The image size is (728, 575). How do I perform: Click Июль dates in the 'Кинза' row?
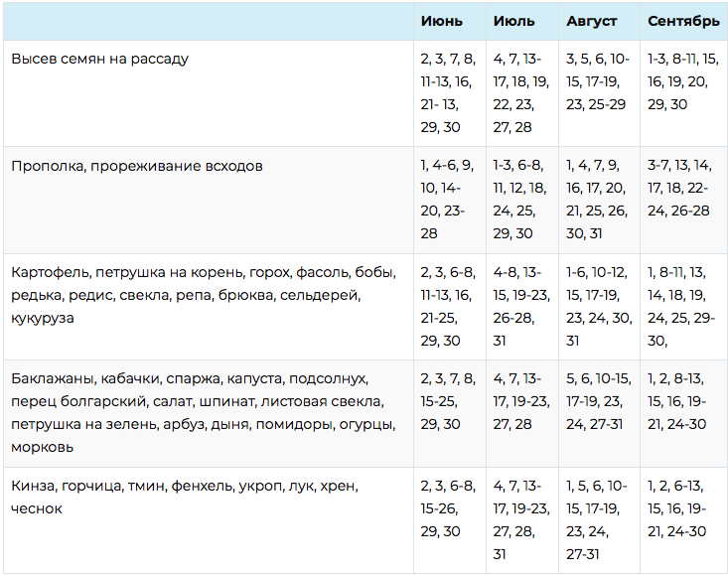click(x=519, y=519)
